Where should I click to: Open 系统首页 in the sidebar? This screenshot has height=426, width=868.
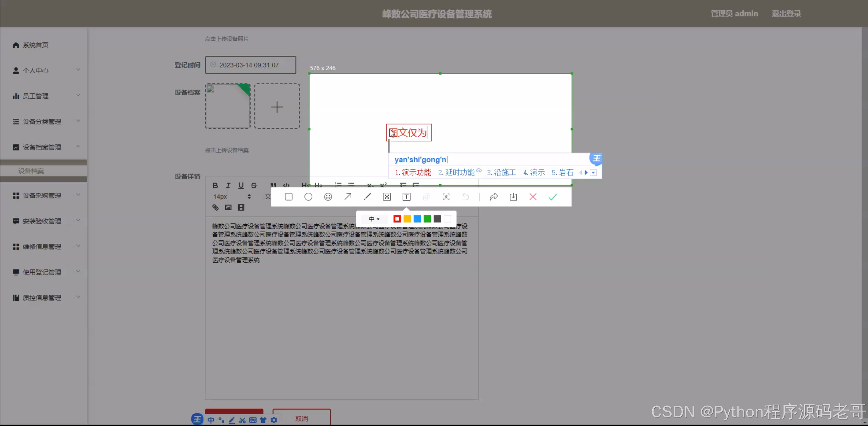click(35, 45)
